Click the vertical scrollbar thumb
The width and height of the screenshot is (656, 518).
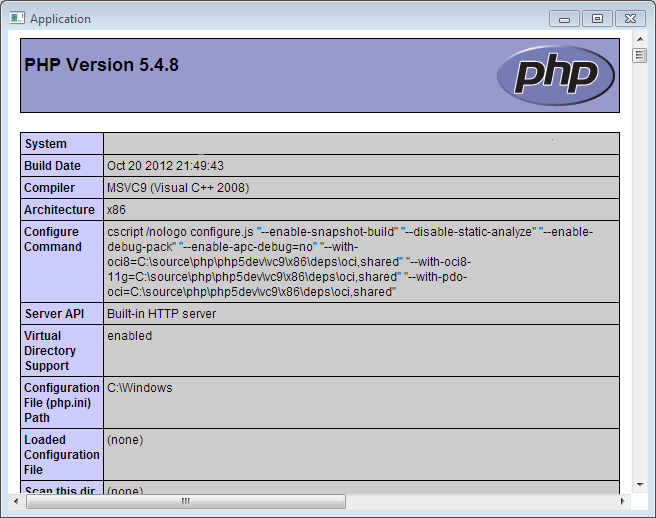[639, 55]
